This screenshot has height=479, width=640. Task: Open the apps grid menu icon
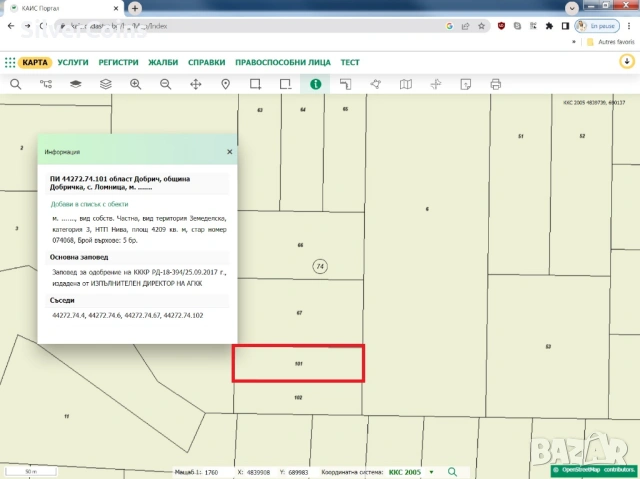(10, 62)
